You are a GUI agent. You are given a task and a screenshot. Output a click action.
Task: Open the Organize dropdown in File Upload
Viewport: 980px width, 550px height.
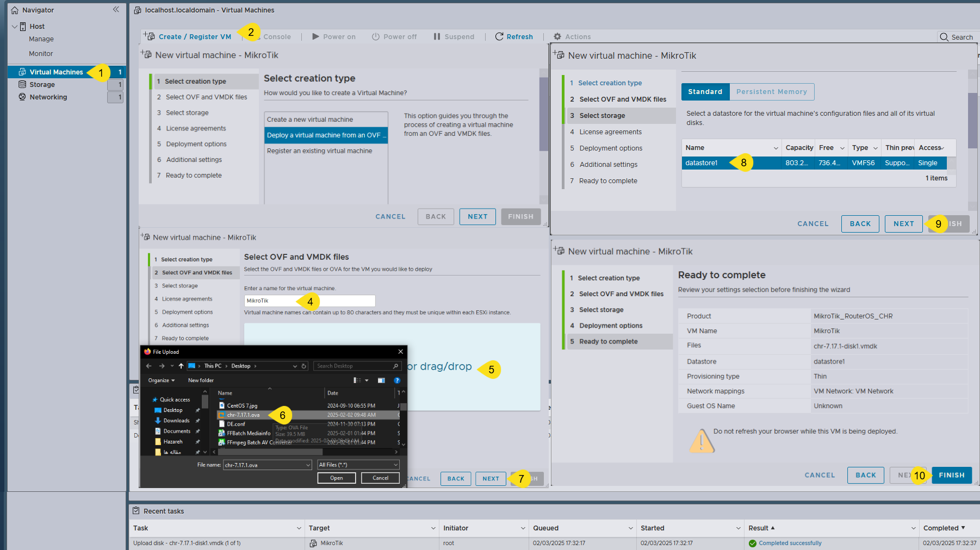click(162, 380)
